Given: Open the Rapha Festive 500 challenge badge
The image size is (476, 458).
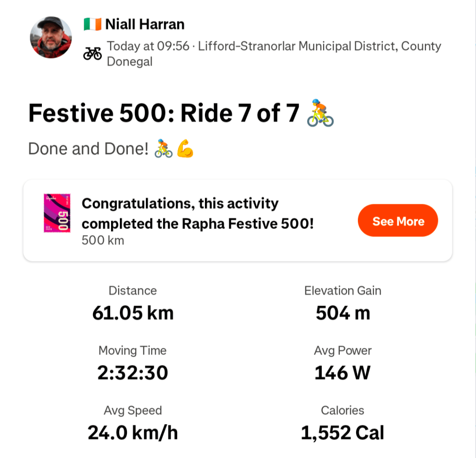Looking at the screenshot, I should (x=57, y=213).
